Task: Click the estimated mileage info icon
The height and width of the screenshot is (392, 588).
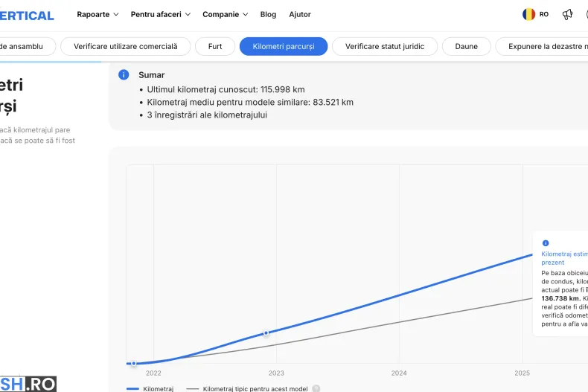Action: click(546, 242)
